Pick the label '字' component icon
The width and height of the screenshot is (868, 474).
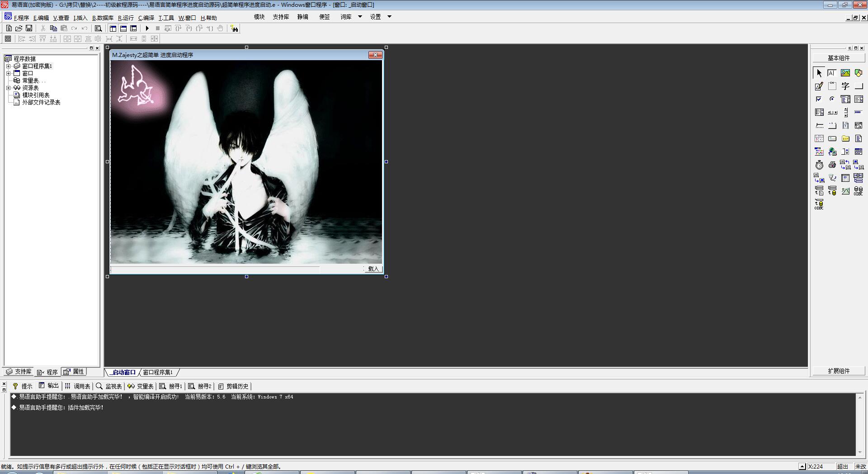845,86
